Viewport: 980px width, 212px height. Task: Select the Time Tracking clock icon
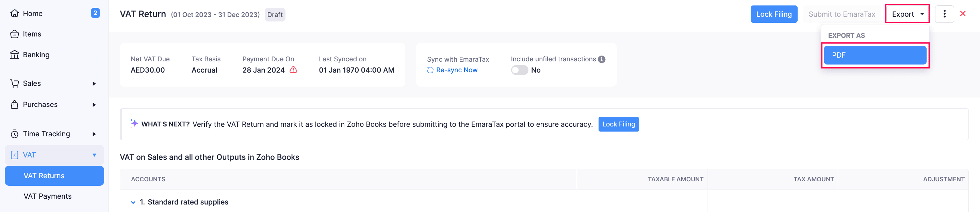[14, 134]
